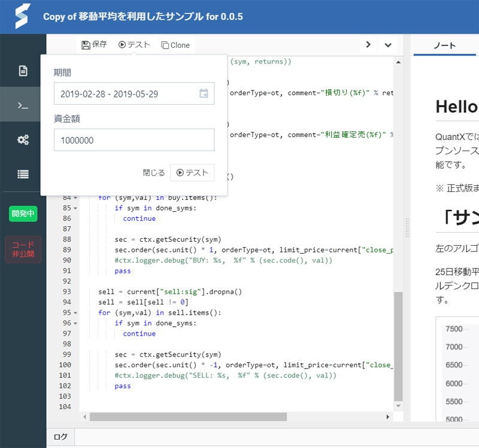
Task: Open the document page sidebar icon
Action: [x=23, y=71]
